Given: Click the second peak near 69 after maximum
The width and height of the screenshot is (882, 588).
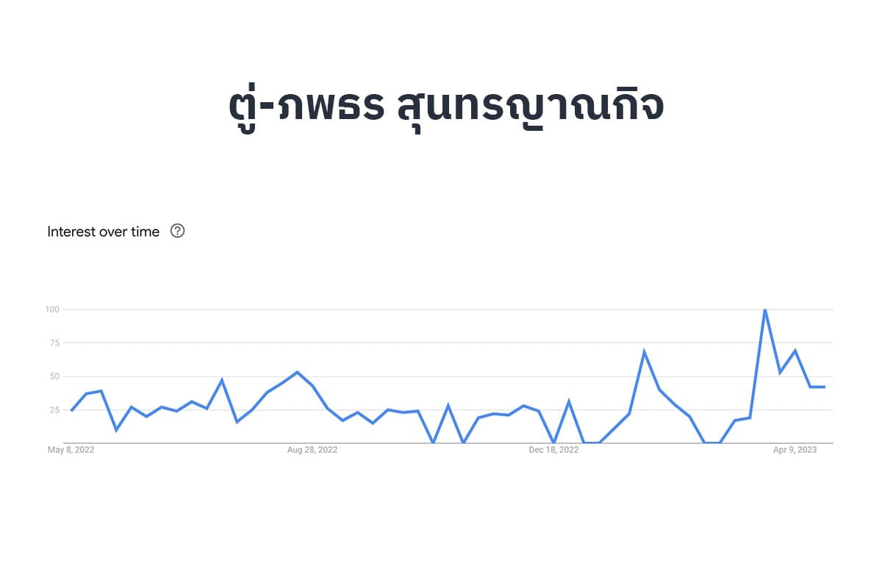Looking at the screenshot, I should (795, 351).
